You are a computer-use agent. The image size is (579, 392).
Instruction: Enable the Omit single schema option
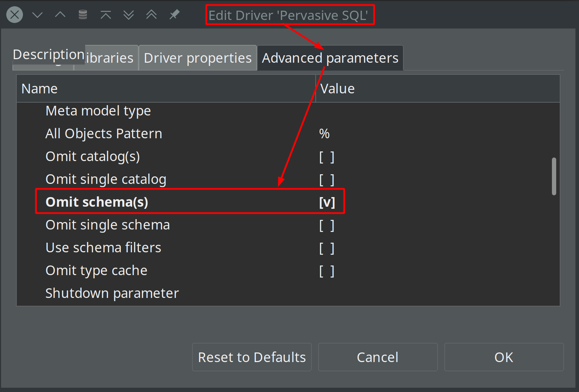point(327,225)
